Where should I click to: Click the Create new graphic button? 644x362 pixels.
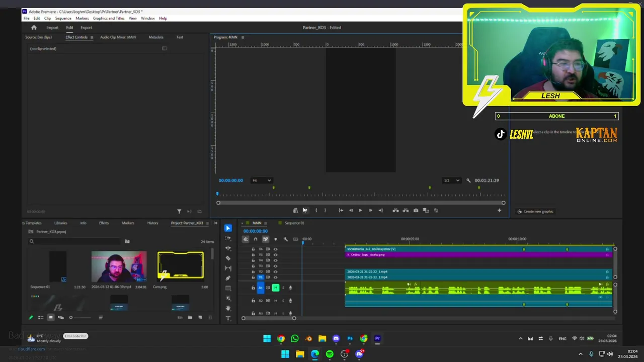(535, 212)
